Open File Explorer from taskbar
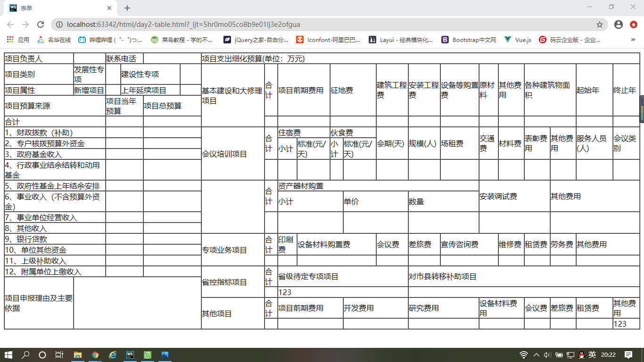Image resolution: width=644 pixels, height=362 pixels. tap(78, 355)
